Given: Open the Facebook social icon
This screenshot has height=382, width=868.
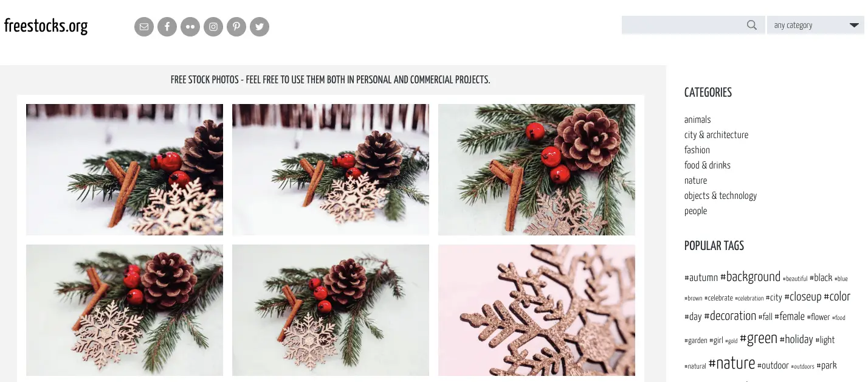Looking at the screenshot, I should (167, 27).
